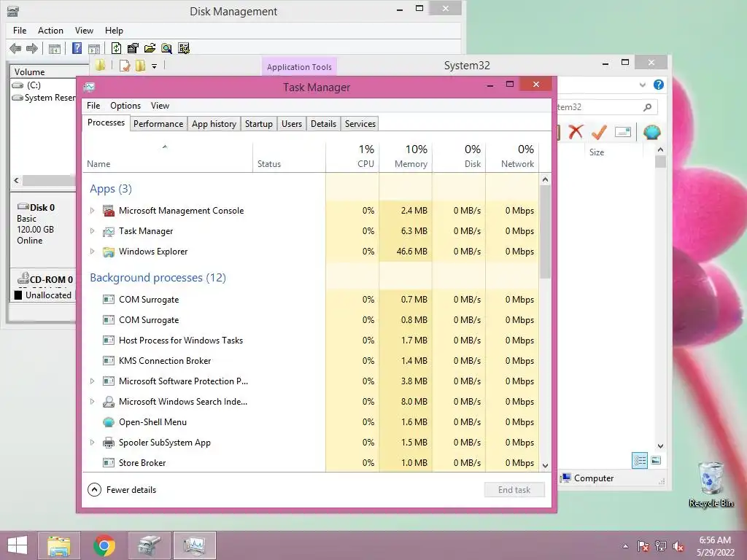Expand the Task Manager process row
This screenshot has height=560, width=747.
(x=93, y=231)
